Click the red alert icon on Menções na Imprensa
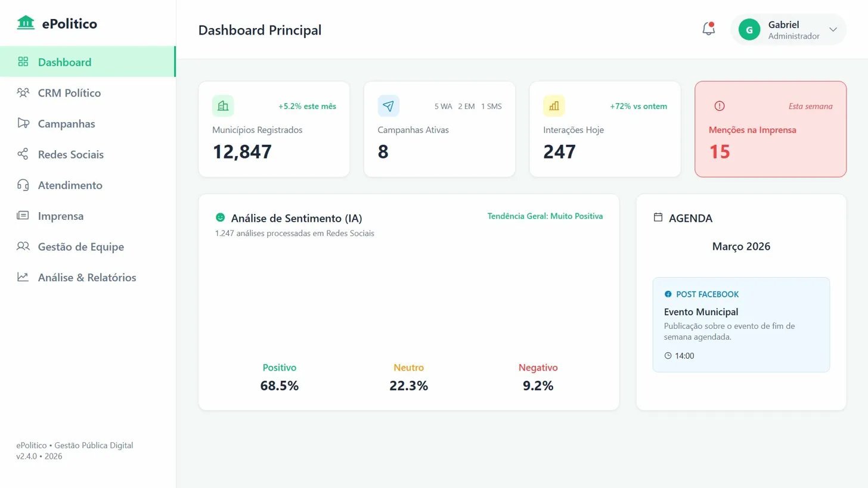Screen dimensions: 868x488 click(719, 105)
